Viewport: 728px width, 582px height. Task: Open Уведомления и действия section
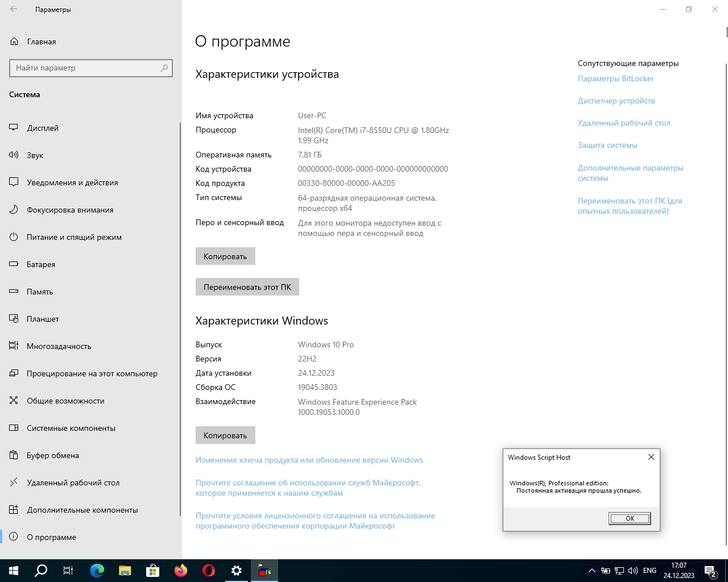coord(91,182)
